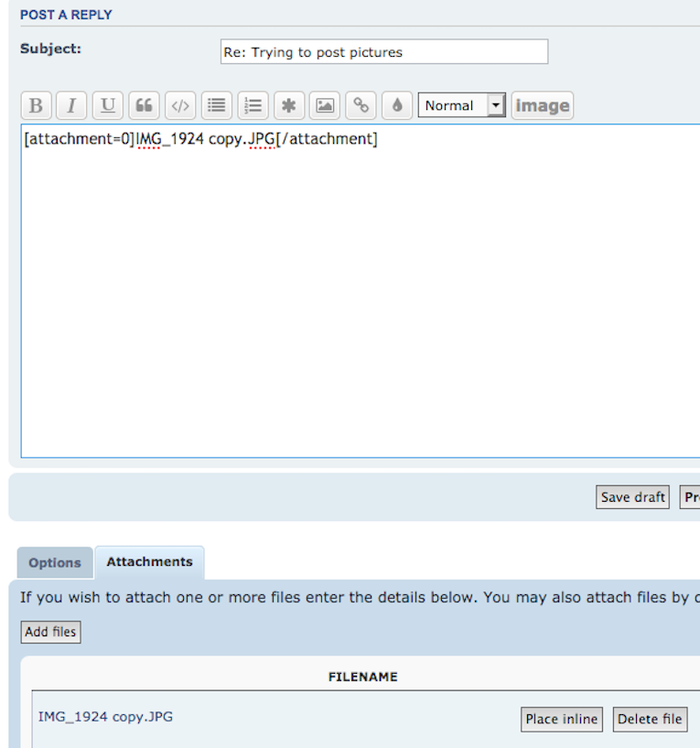This screenshot has height=748, width=700.
Task: Click the 'image' toolbar button
Action: pyautogui.click(x=542, y=105)
